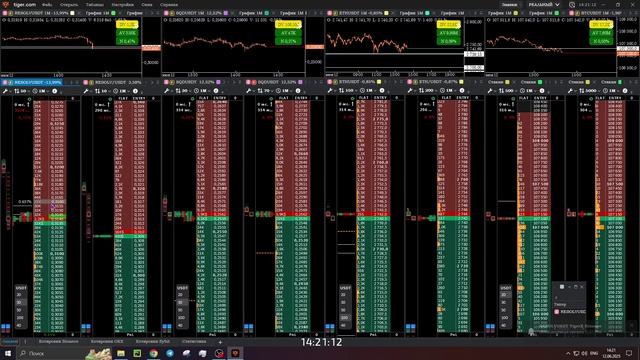Open settings wrench in the step-500 Стакан panel
The image size is (640, 360).
pyautogui.click(x=490, y=91)
